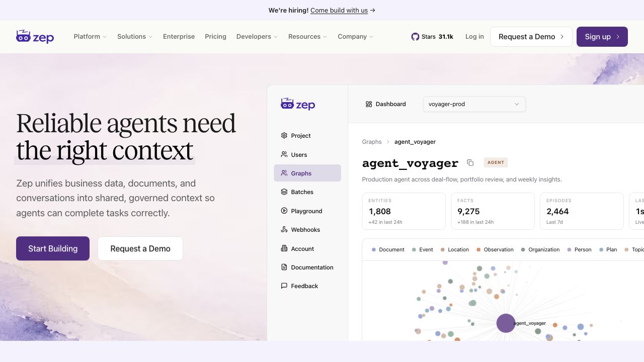Select the Location legend color dot

[443, 249]
